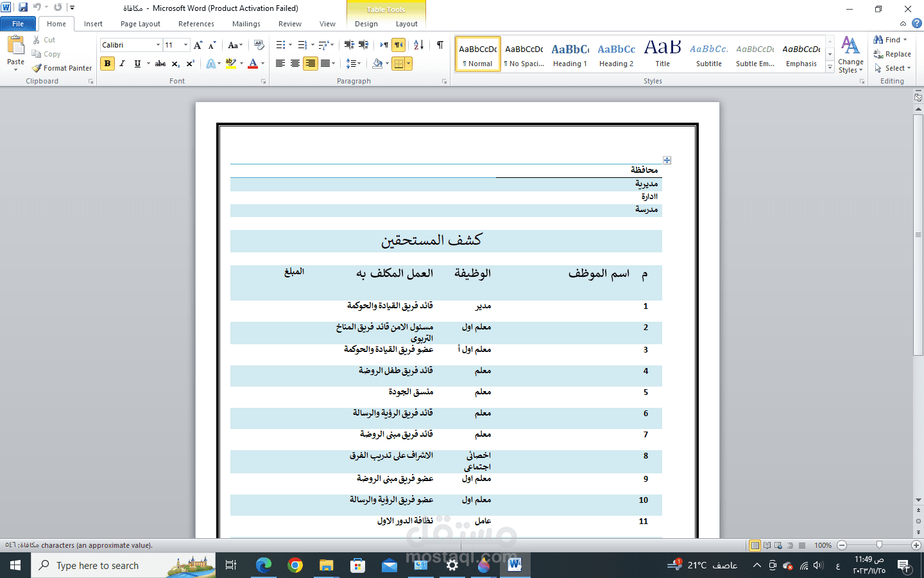
Task: Click the font color button
Action: pyautogui.click(x=253, y=64)
